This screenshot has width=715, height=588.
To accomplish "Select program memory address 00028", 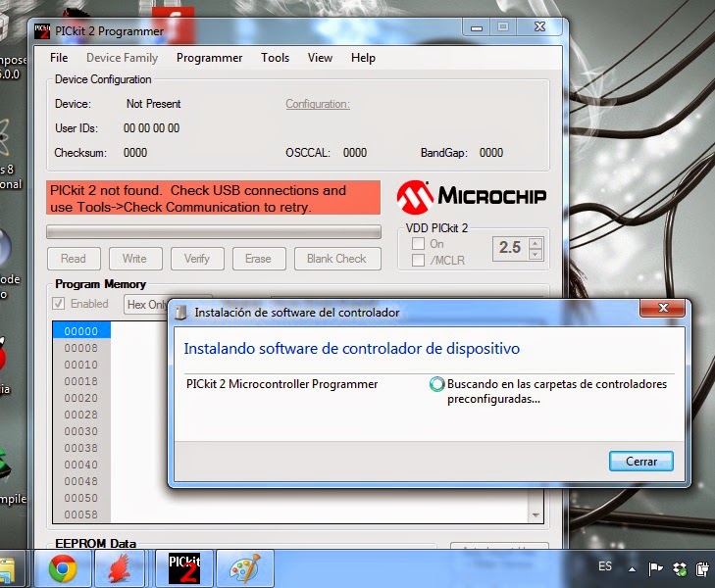I will (x=81, y=415).
